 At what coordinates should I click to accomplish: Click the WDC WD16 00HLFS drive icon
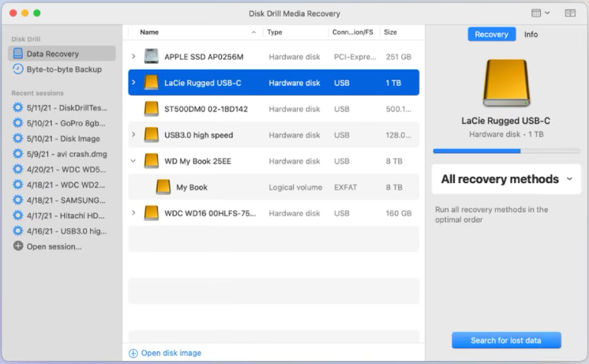coord(152,213)
